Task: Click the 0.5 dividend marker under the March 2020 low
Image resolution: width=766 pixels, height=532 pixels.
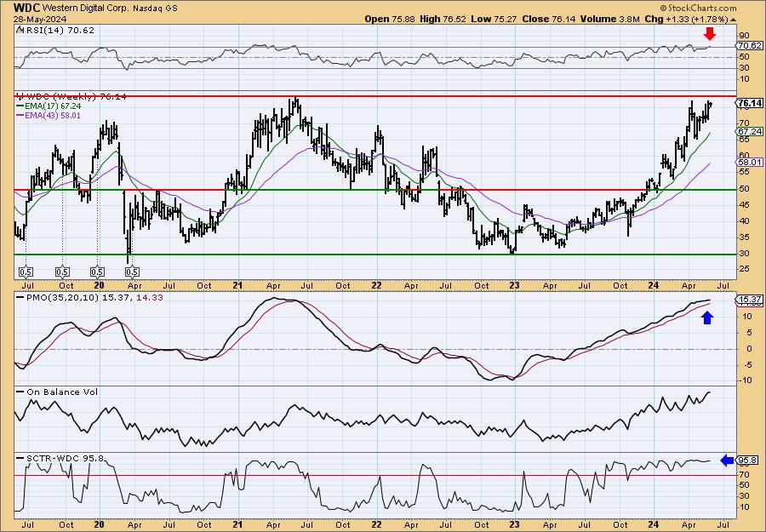Action: point(133,272)
